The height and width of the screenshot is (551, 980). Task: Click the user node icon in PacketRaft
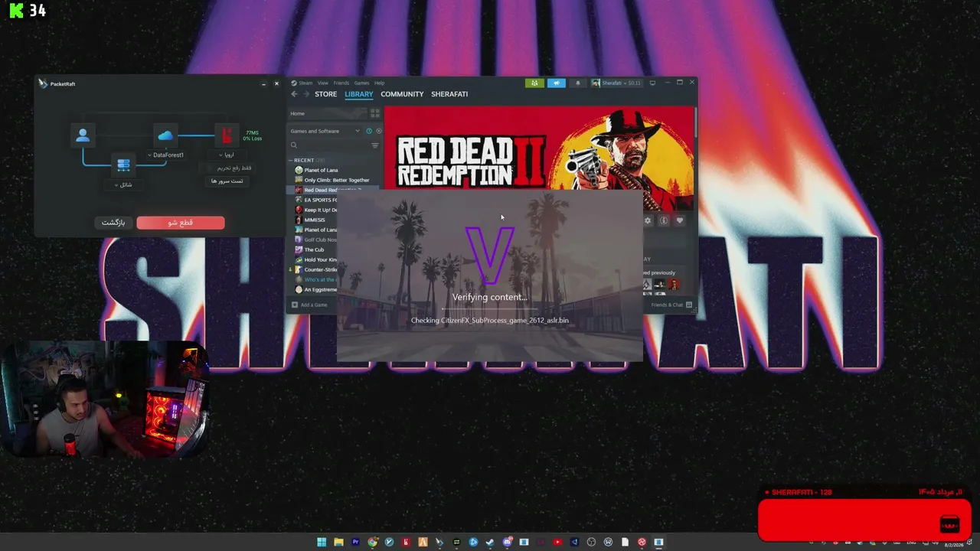coord(83,135)
